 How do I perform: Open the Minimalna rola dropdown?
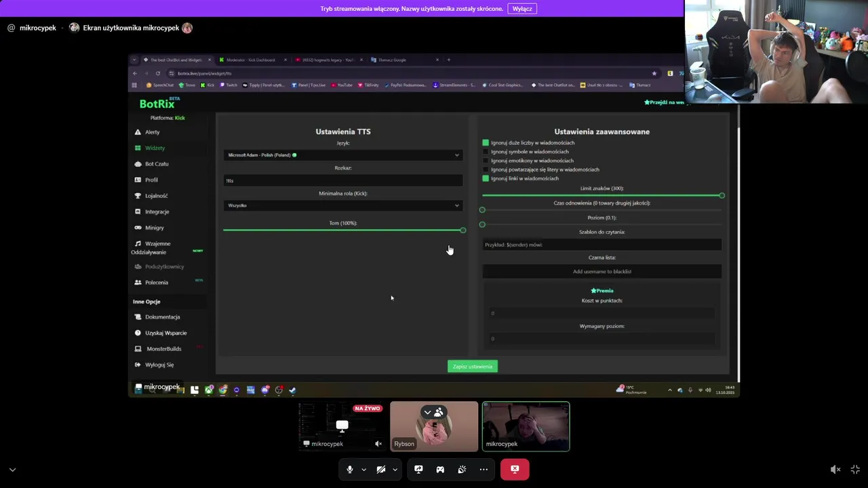click(343, 205)
